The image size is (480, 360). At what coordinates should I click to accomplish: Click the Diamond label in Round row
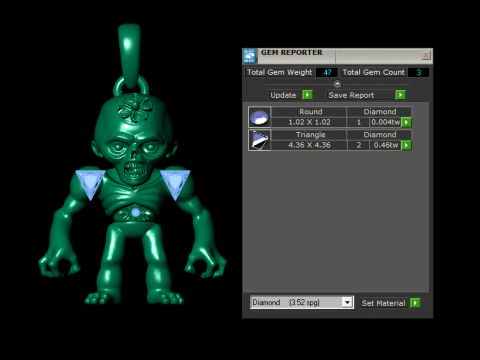380,112
